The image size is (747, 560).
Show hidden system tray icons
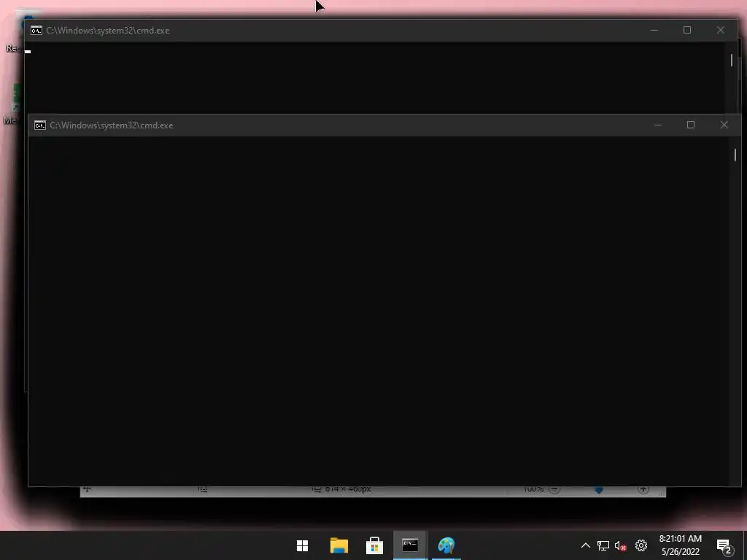pyautogui.click(x=586, y=545)
